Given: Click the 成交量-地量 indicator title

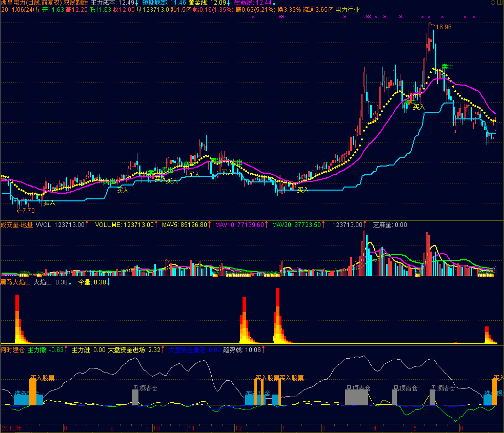Looking at the screenshot, I should click(x=17, y=225).
